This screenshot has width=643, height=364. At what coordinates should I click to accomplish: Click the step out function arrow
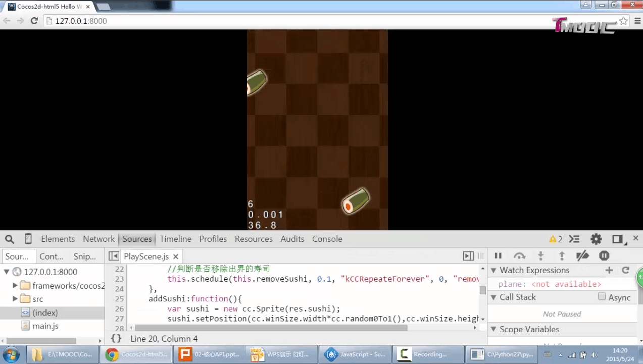click(561, 256)
